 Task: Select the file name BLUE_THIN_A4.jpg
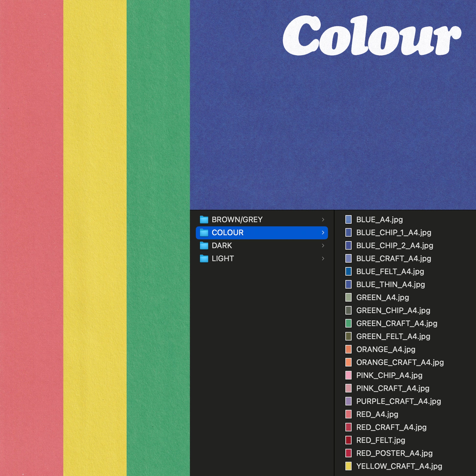[390, 284]
